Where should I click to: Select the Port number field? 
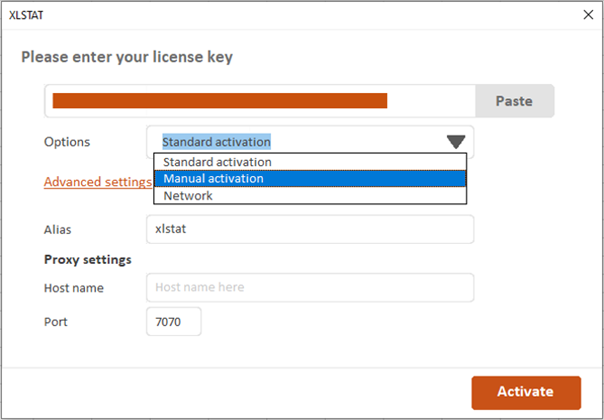pos(174,322)
